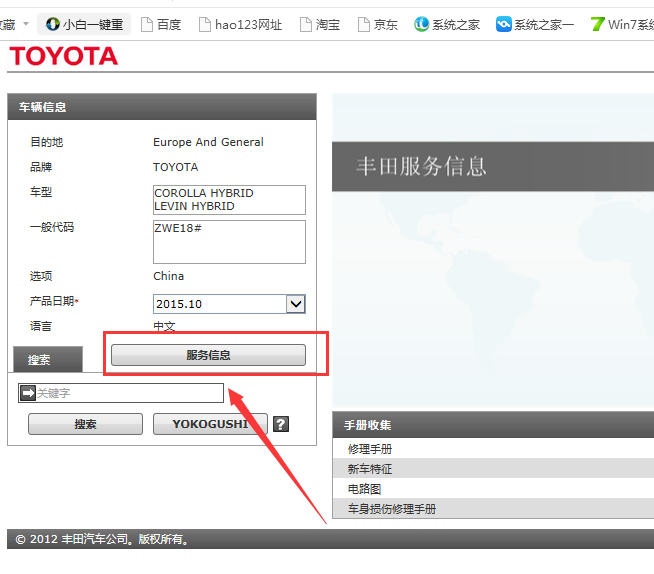Open the 百度 bookmark
The height and width of the screenshot is (574, 654).
click(x=161, y=25)
